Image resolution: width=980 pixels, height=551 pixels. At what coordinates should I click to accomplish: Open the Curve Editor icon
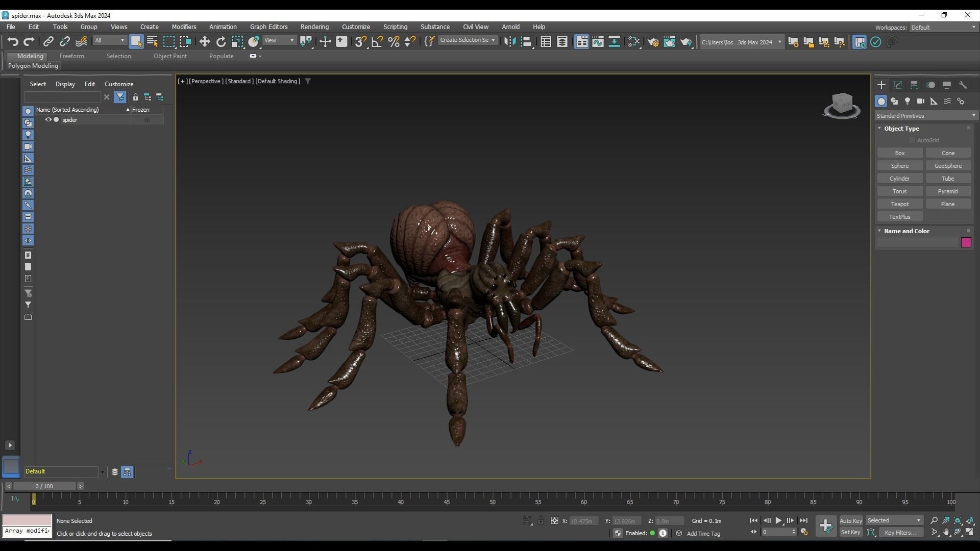598,42
